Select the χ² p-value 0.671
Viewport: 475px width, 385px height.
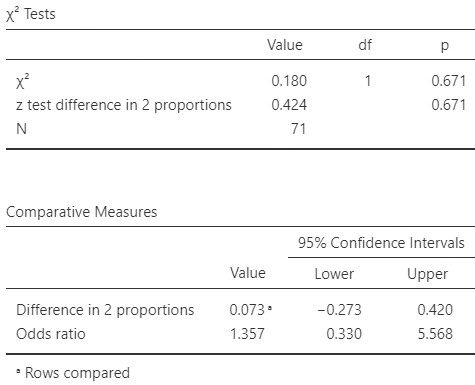point(449,81)
